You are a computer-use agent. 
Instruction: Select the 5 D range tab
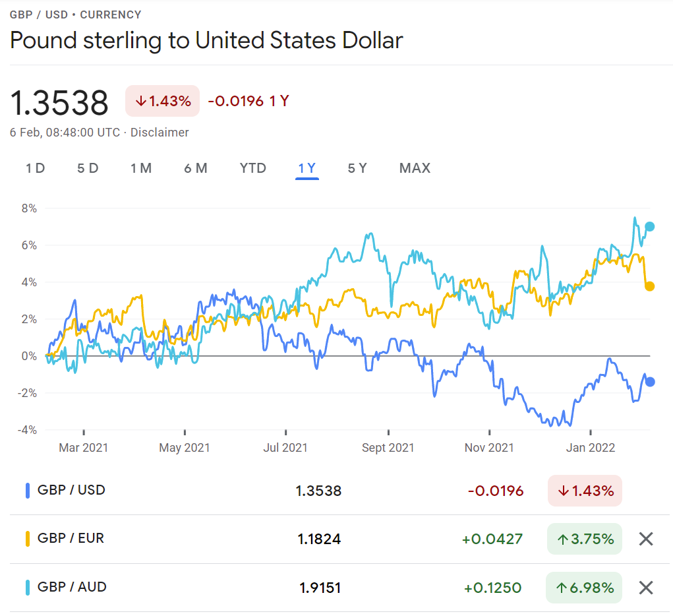pyautogui.click(x=88, y=168)
